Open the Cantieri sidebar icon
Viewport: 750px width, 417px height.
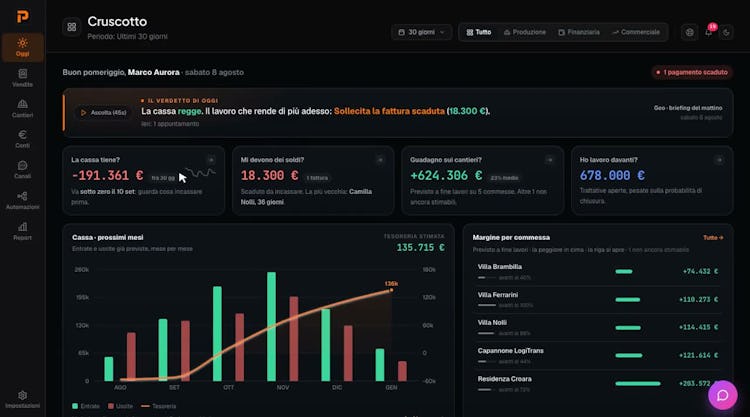[22, 109]
